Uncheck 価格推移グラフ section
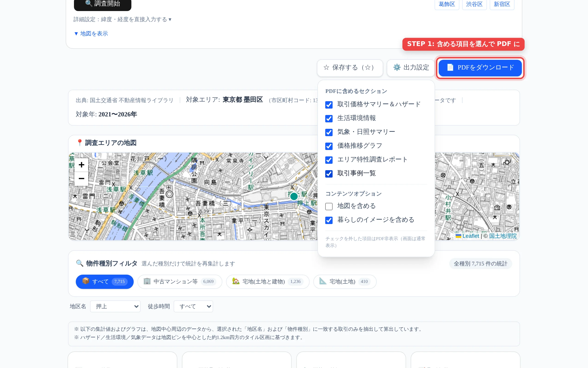Screen dimensions: 588x368 329,146
